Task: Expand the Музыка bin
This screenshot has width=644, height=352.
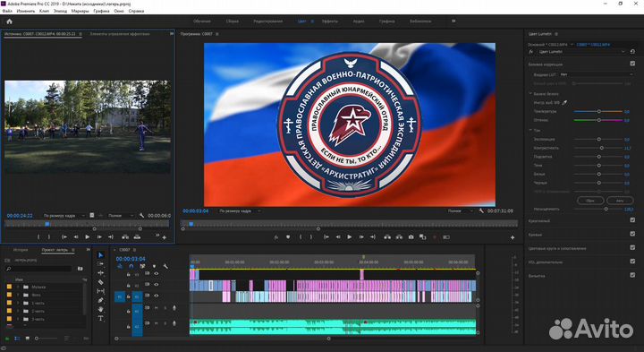Action: (x=18, y=287)
